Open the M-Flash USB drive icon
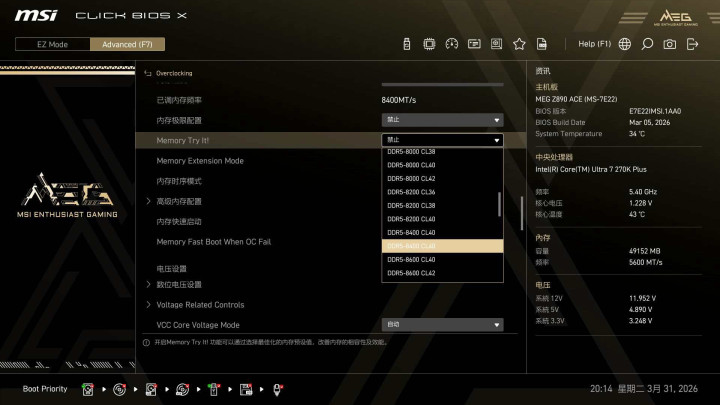Image resolution: width=720 pixels, height=405 pixels. tap(406, 44)
